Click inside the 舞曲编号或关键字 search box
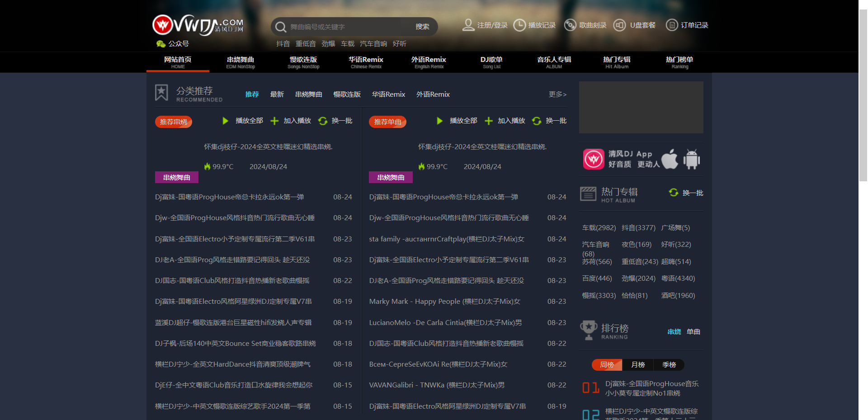Screen dimensions: 868x420 [344, 27]
